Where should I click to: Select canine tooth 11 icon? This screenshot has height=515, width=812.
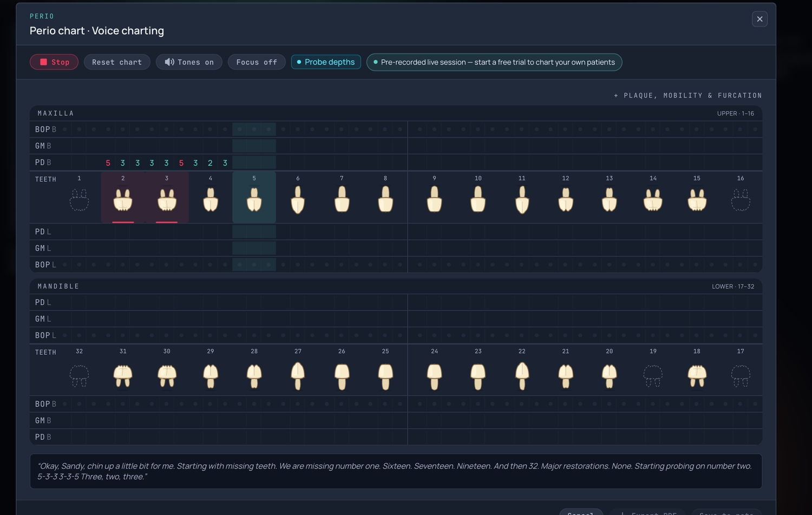(522, 200)
